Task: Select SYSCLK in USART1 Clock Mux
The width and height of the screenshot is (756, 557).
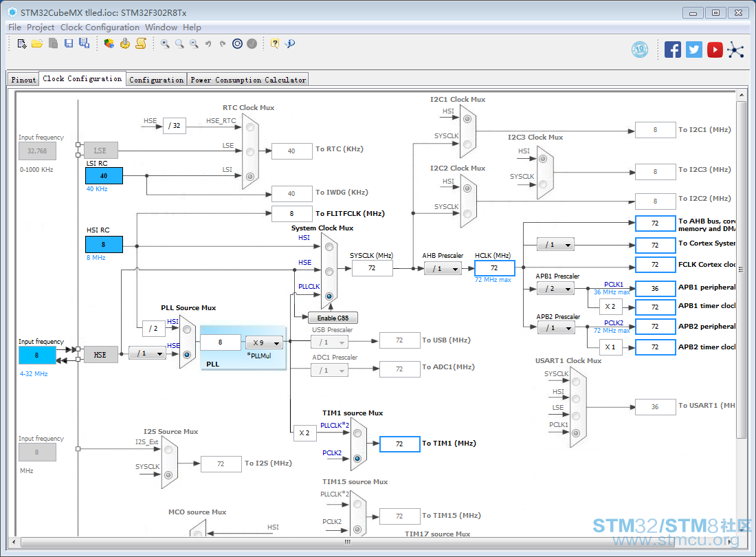Action: point(576,382)
